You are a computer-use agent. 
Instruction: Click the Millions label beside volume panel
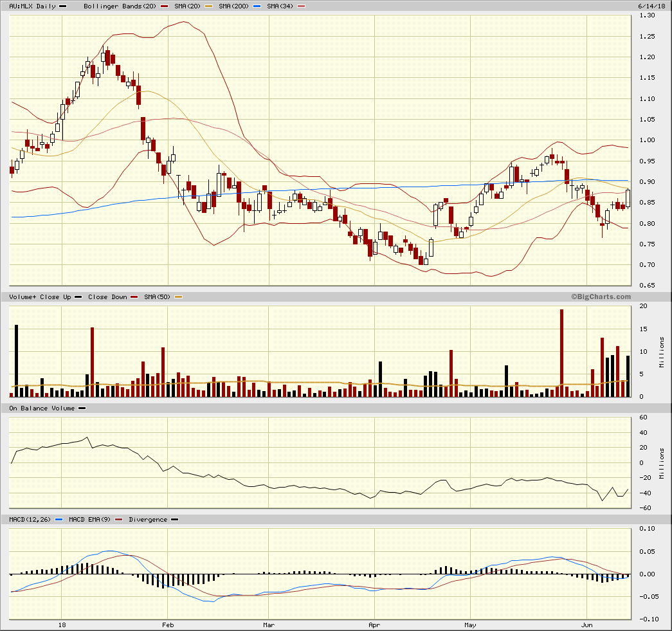(x=662, y=352)
